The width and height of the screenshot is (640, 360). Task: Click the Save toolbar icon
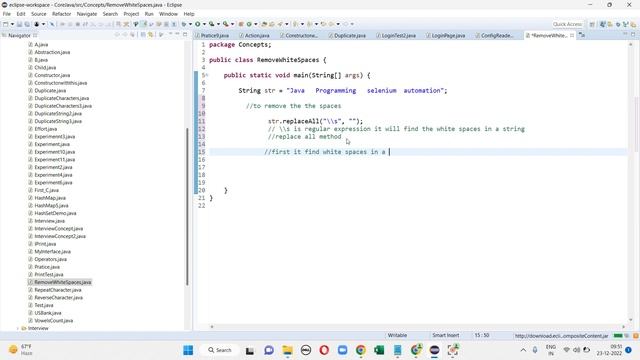click(19, 24)
